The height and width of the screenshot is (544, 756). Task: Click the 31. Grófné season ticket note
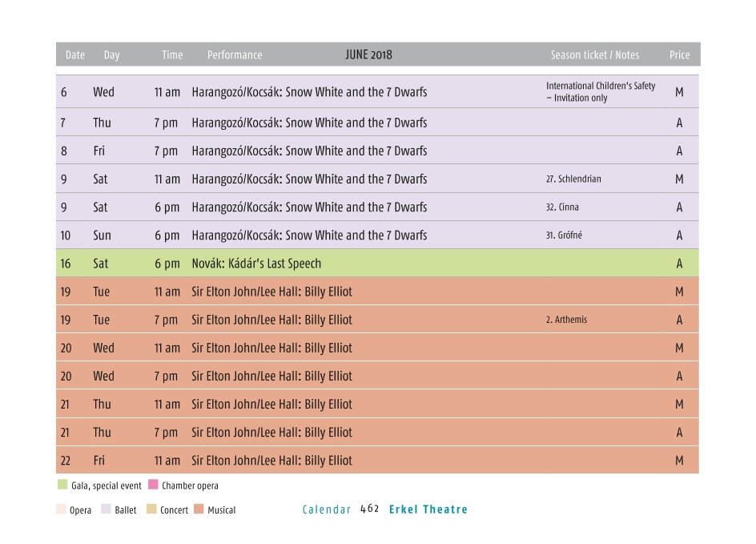point(564,236)
